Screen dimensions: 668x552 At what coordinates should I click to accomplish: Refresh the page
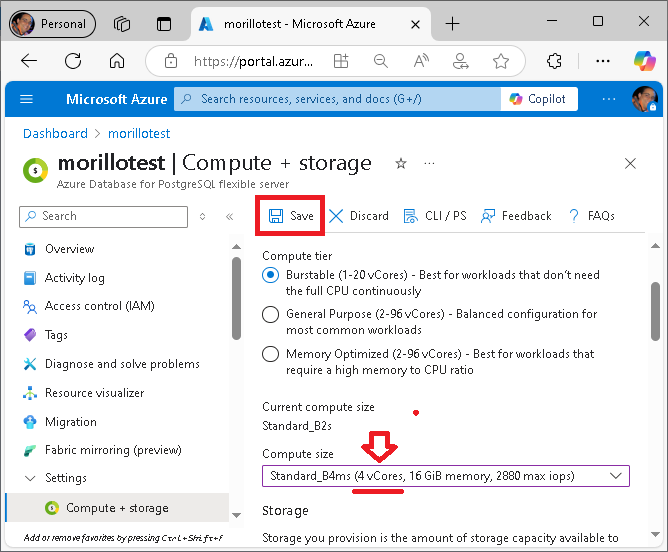(x=73, y=61)
